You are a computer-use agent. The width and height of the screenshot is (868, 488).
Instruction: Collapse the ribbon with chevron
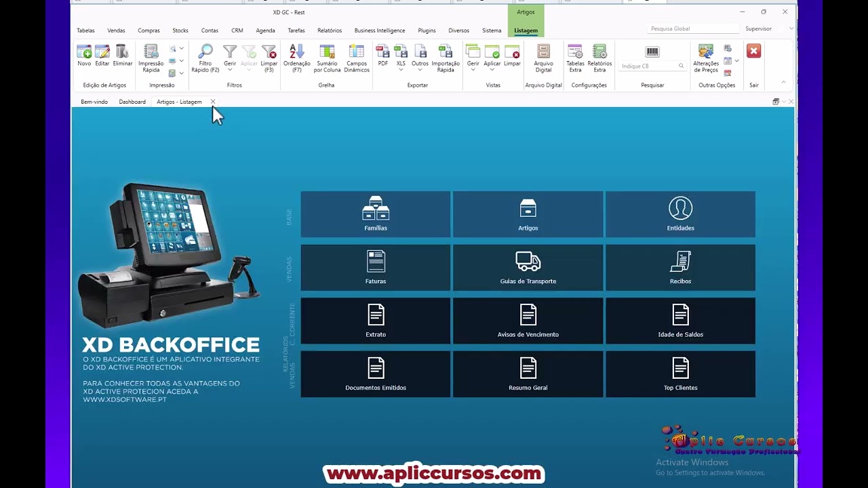pyautogui.click(x=783, y=82)
